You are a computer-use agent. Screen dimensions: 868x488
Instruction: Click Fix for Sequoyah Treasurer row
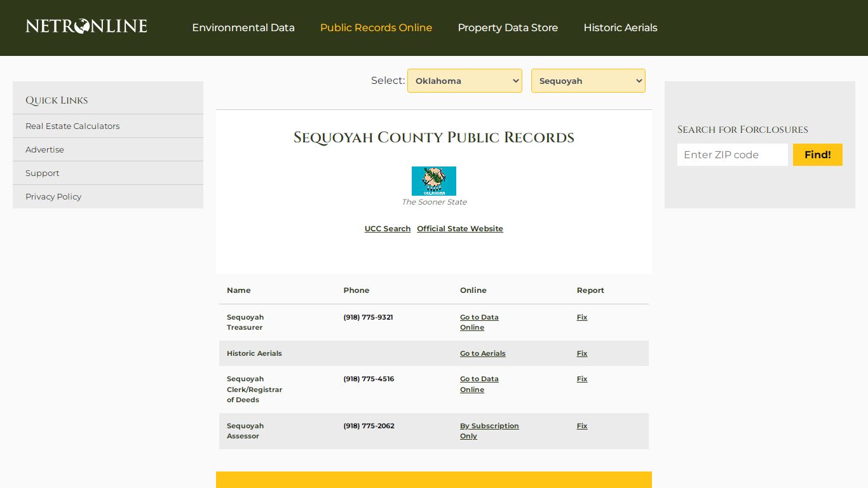[582, 317]
